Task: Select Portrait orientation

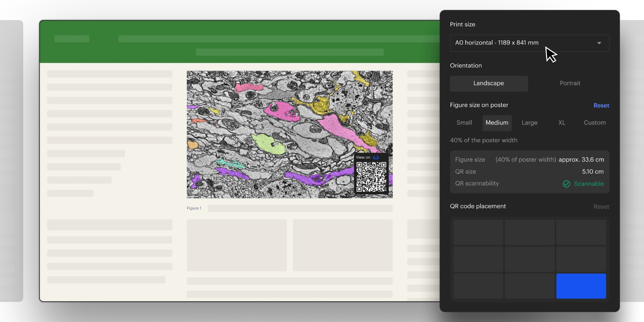Action: point(570,83)
